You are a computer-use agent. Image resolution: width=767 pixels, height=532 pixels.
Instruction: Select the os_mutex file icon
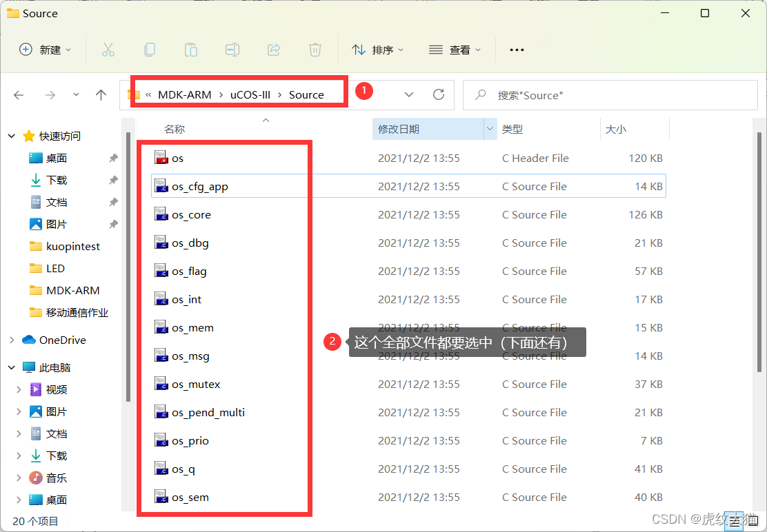[161, 384]
